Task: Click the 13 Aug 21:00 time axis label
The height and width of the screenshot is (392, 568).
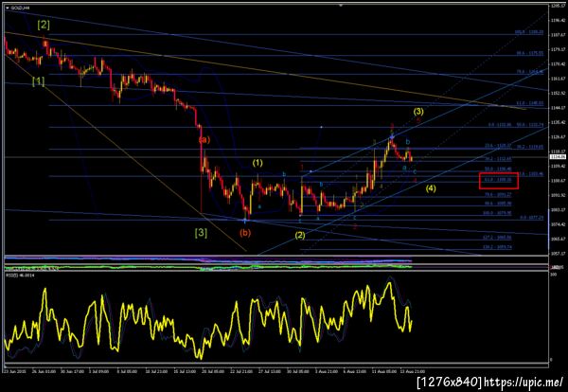Action: (412, 371)
